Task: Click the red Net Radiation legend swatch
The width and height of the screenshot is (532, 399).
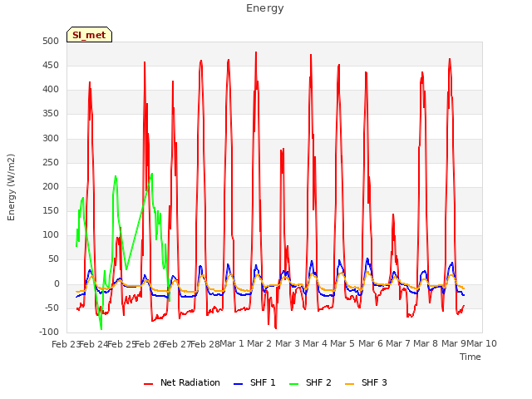Action: (149, 384)
